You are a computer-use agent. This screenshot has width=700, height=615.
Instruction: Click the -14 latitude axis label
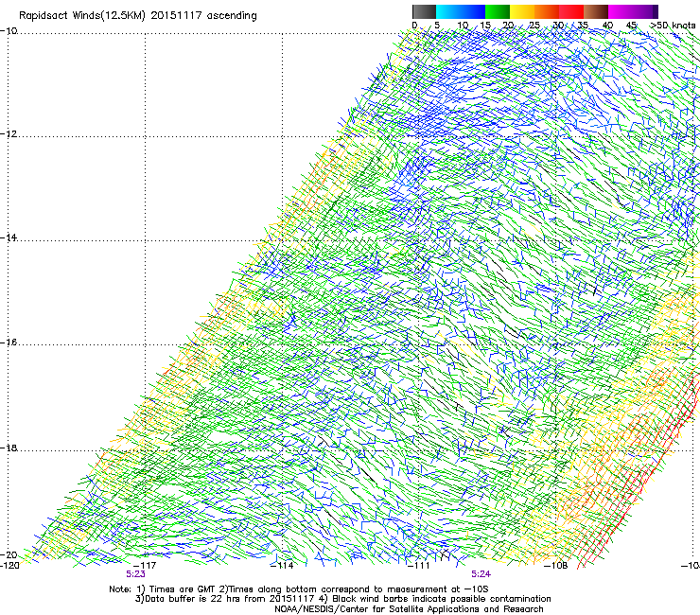pos(9,237)
